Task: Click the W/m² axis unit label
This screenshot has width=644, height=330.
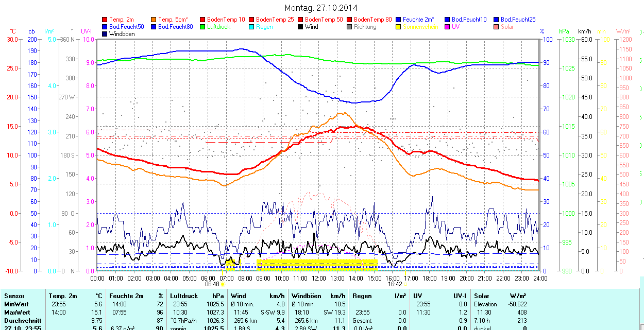Action: click(623, 32)
